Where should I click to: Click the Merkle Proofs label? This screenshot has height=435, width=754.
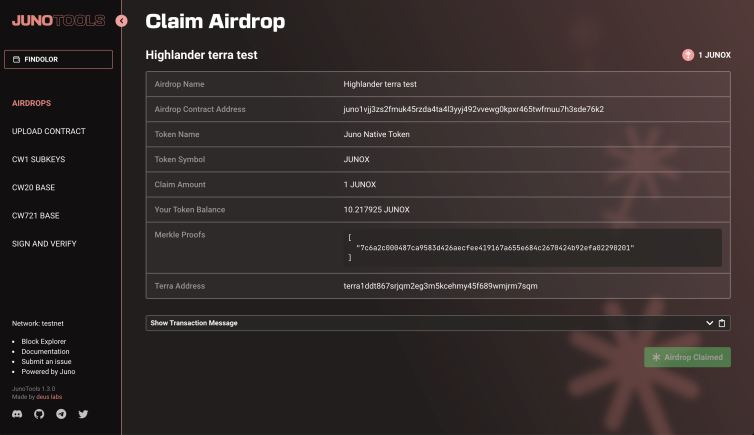pos(180,235)
